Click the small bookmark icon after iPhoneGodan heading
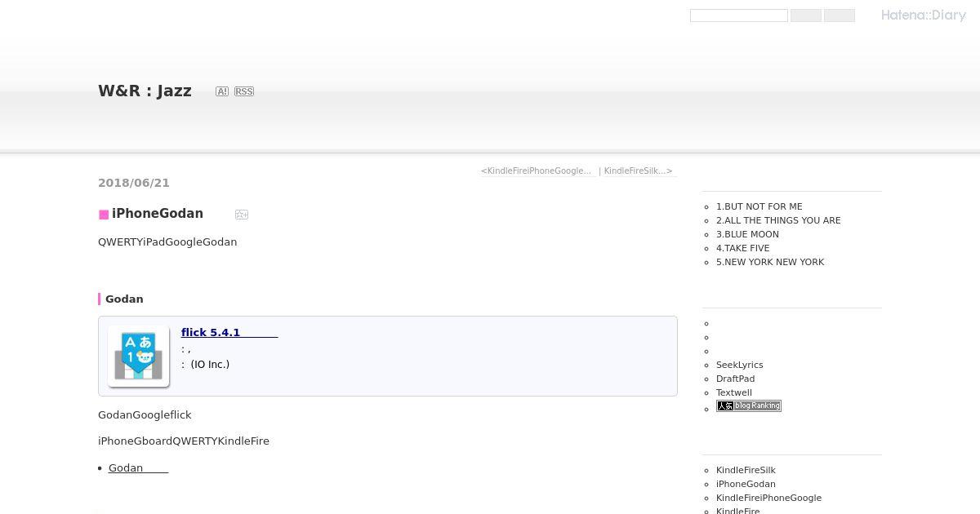The image size is (980, 514). pos(242,215)
